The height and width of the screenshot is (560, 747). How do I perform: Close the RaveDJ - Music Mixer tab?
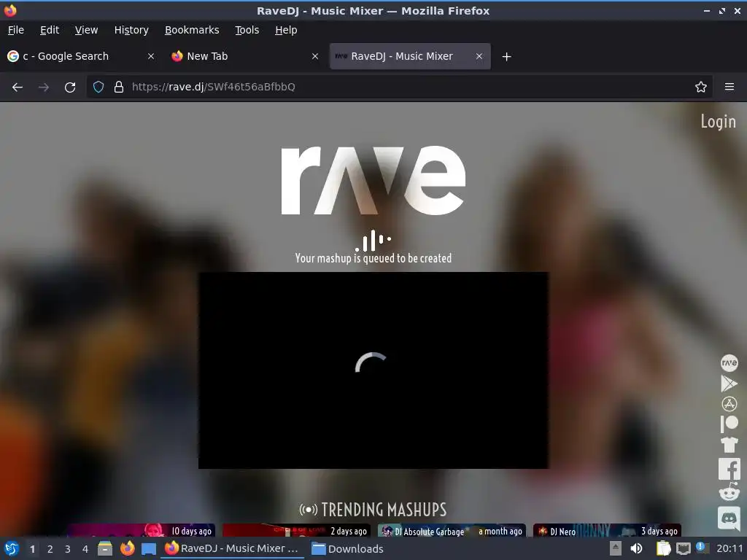pos(479,56)
